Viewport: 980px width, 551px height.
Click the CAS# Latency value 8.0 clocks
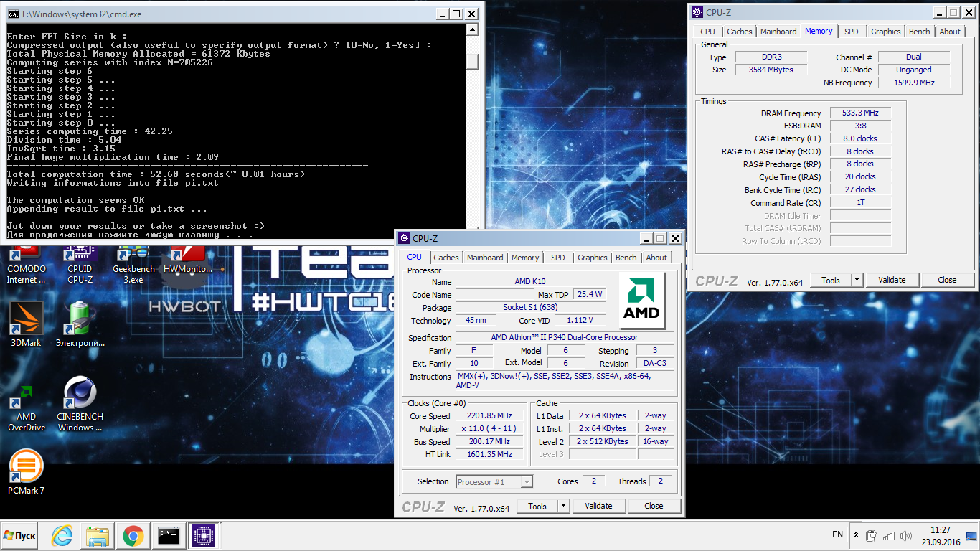(x=861, y=138)
